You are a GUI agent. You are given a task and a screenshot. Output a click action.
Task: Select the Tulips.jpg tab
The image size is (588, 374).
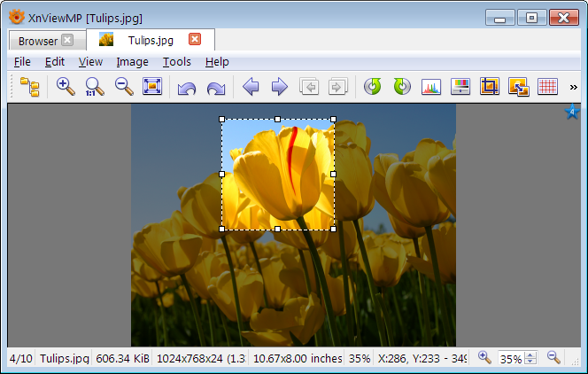click(x=151, y=40)
